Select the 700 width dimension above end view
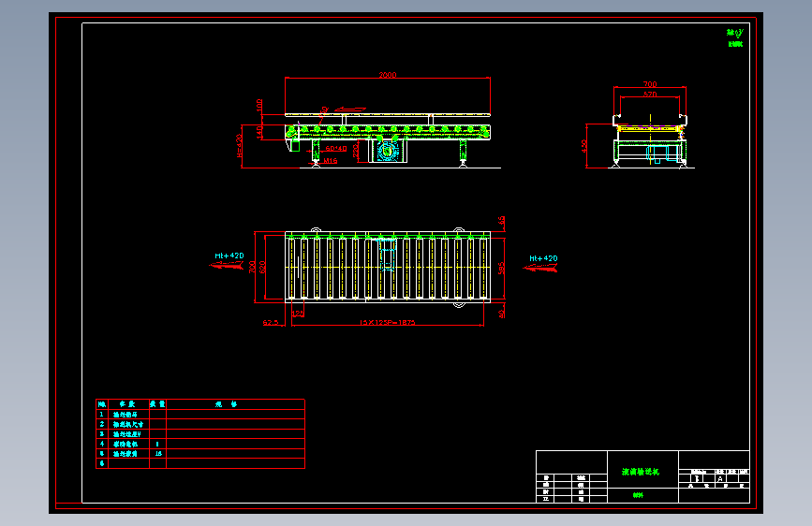This screenshot has width=812, height=526. click(x=650, y=84)
